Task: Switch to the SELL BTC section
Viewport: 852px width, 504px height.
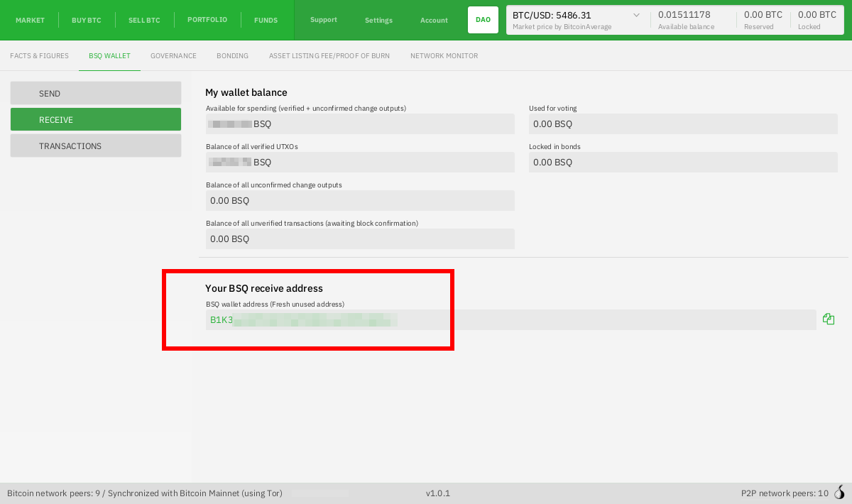Action: [144, 20]
